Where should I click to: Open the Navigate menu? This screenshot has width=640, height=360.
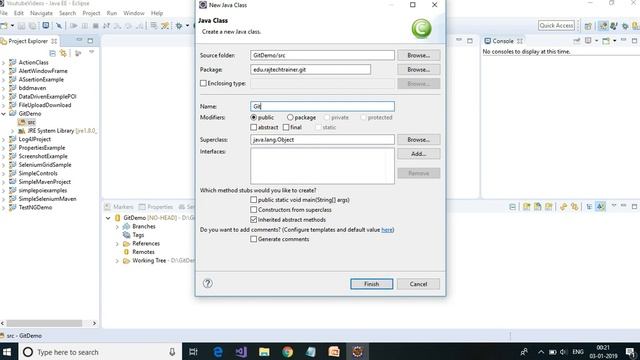tap(41, 13)
